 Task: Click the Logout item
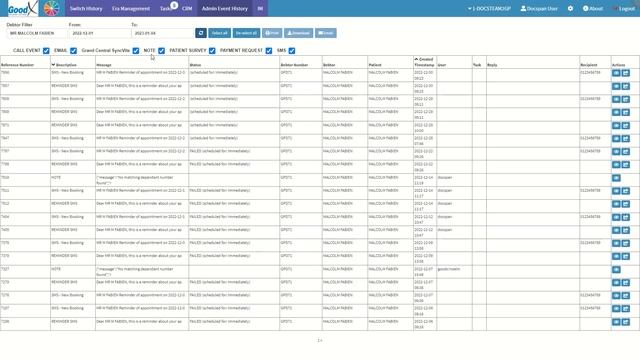(624, 9)
